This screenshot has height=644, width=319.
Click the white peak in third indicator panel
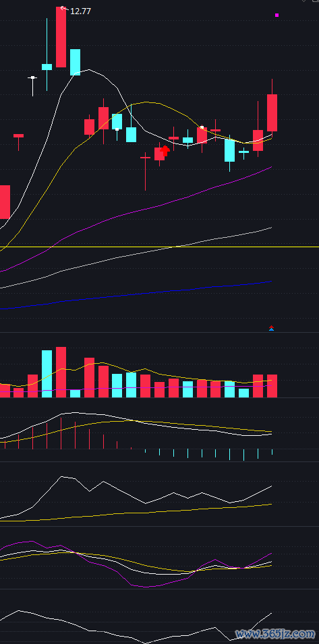(61, 476)
